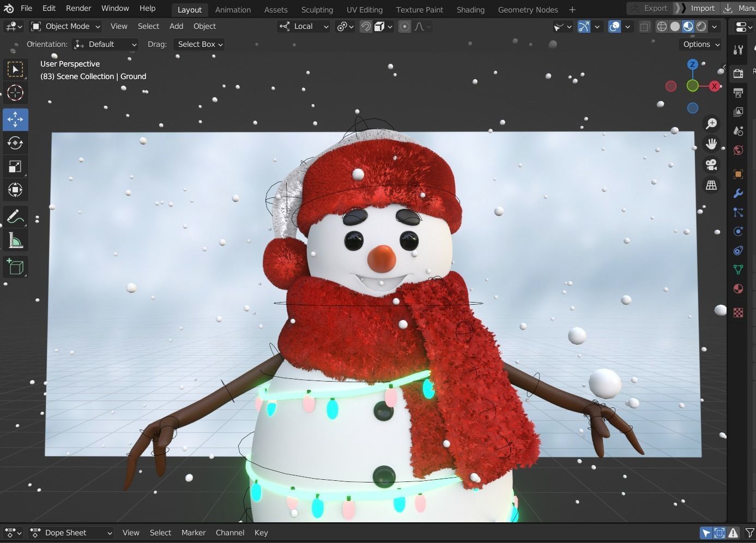
Task: Open the Object Mode dropdown
Action: [66, 26]
